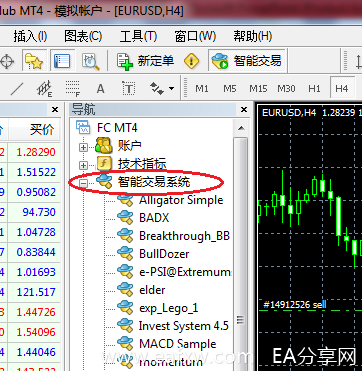The height and width of the screenshot is (371, 362).
Task: Select the equidistant channel tool
Action: click(44, 89)
